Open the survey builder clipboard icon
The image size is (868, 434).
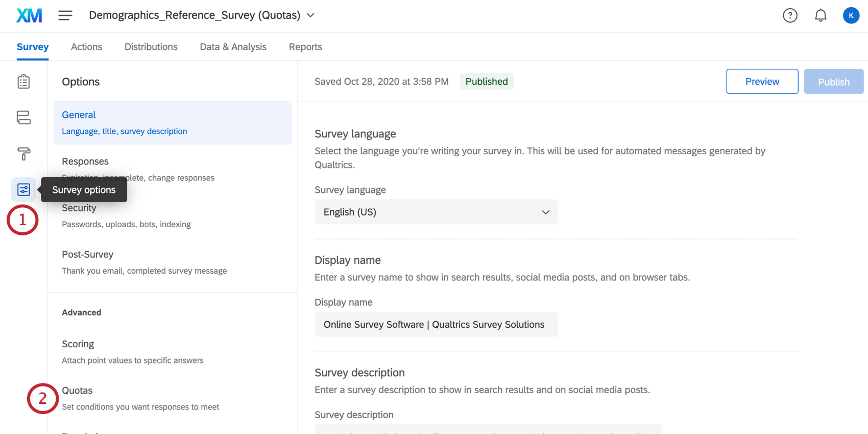[23, 82]
